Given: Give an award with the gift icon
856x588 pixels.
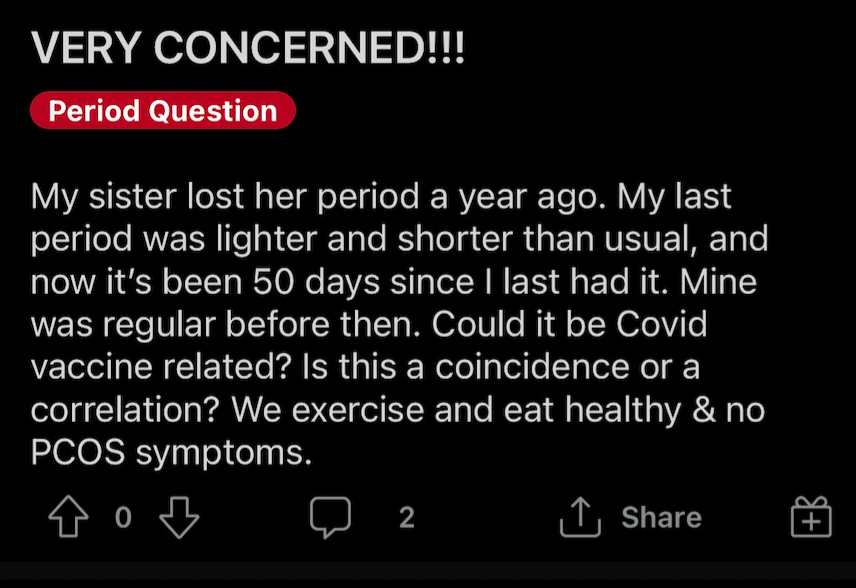Looking at the screenshot, I should 811,516.
